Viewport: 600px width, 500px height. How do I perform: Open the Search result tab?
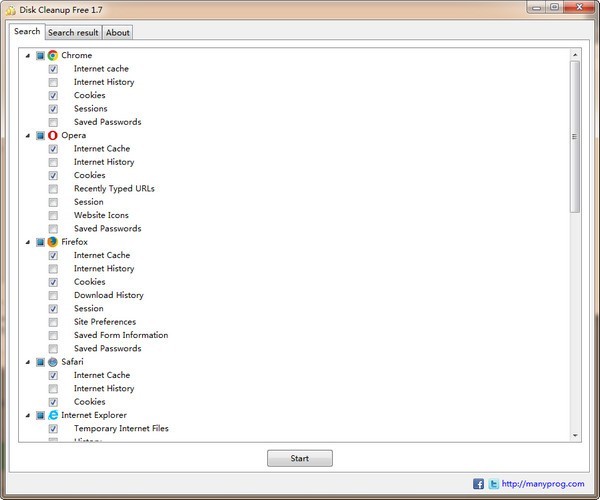pyautogui.click(x=73, y=33)
